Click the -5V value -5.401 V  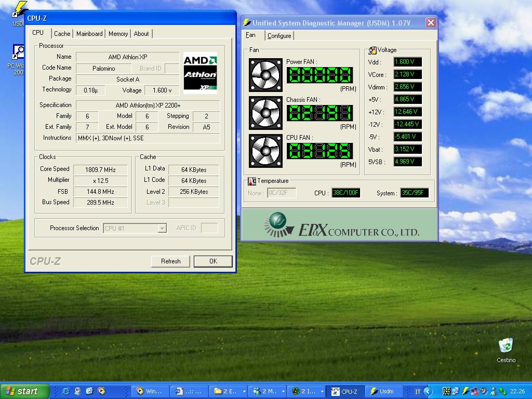[407, 137]
